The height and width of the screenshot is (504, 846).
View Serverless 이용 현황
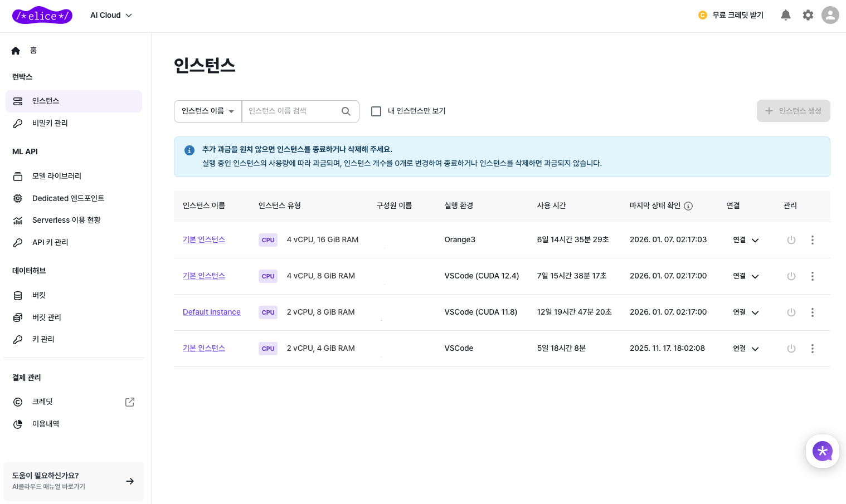[66, 220]
